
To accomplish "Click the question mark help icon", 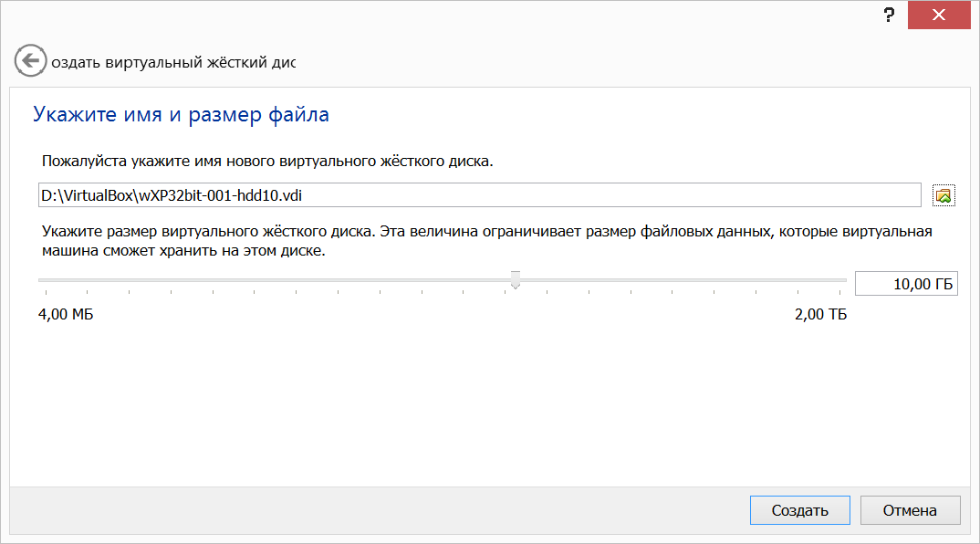I will [889, 15].
